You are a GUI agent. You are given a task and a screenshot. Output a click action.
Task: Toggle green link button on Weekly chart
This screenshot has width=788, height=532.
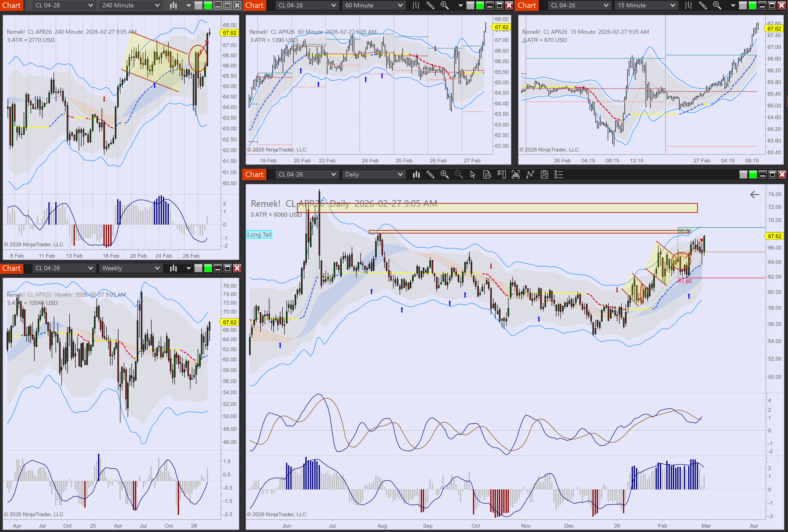[208, 268]
